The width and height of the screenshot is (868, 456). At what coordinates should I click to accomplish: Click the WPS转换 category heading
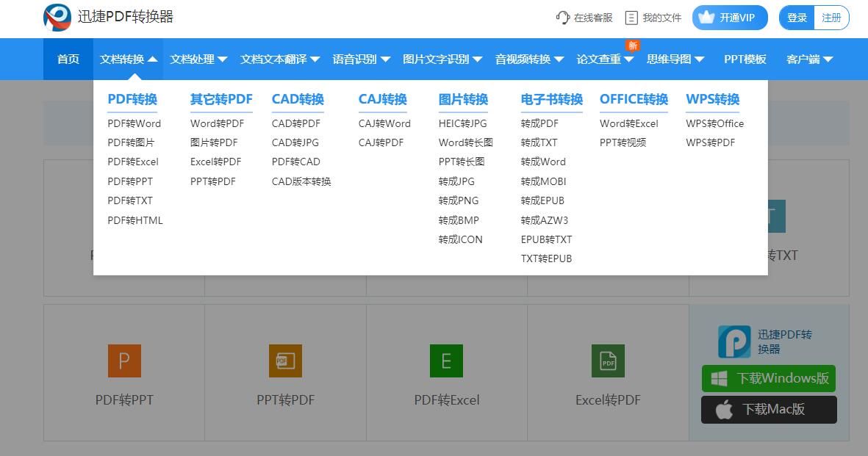click(x=713, y=99)
